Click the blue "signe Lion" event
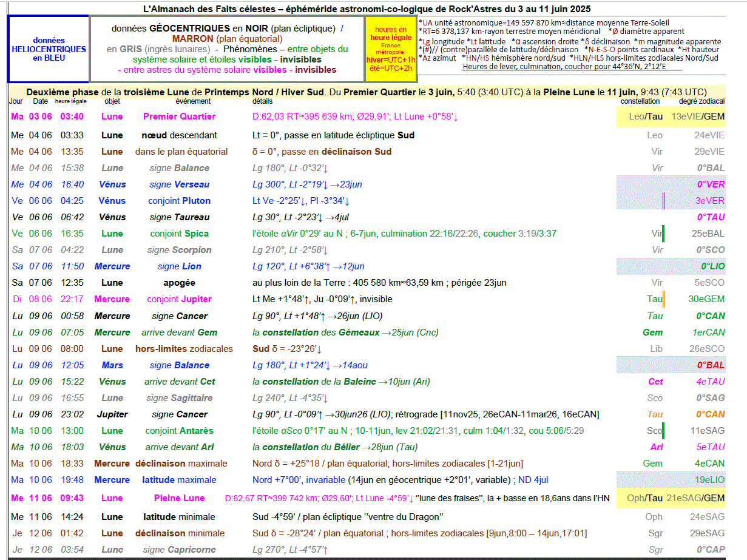This screenshot has height=560, width=747. [179, 266]
